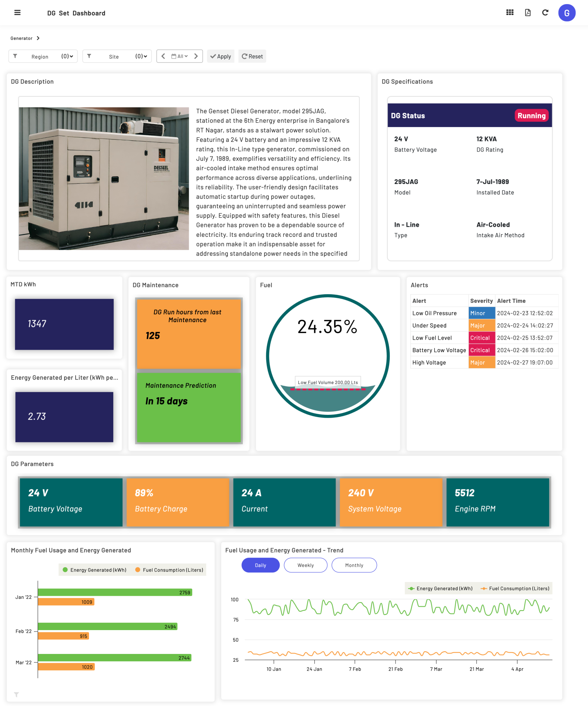Export dashboard as PDF icon

click(x=528, y=13)
